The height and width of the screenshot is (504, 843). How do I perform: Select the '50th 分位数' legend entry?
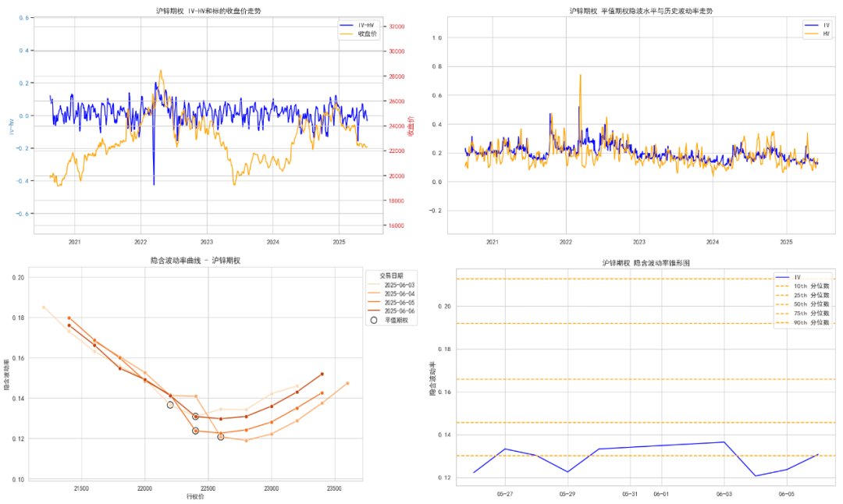click(802, 304)
